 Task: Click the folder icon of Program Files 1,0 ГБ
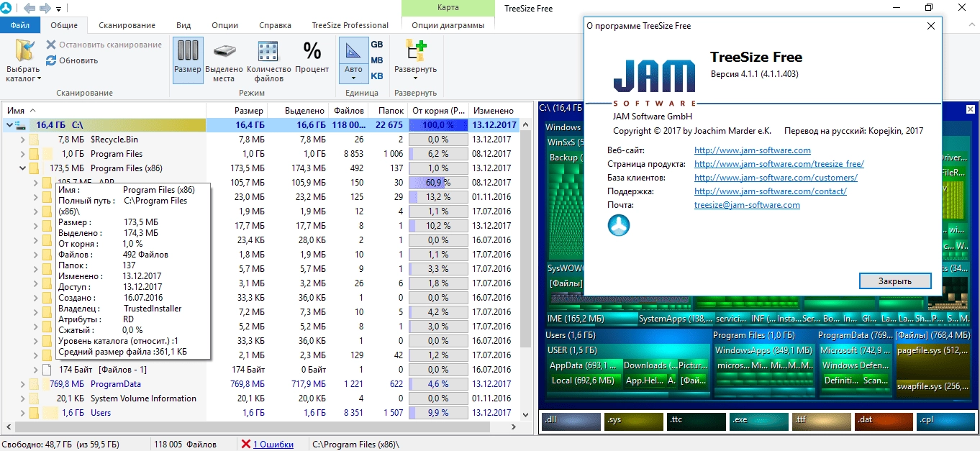(34, 154)
